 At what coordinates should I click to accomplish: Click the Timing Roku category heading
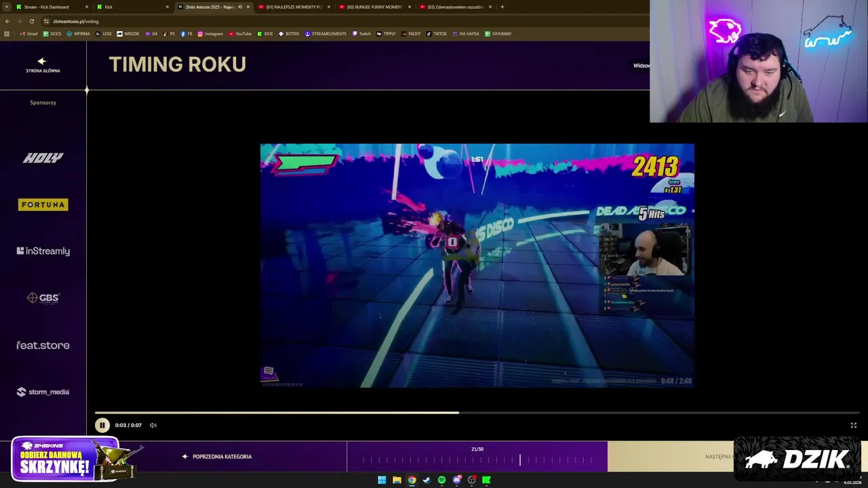pyautogui.click(x=177, y=64)
